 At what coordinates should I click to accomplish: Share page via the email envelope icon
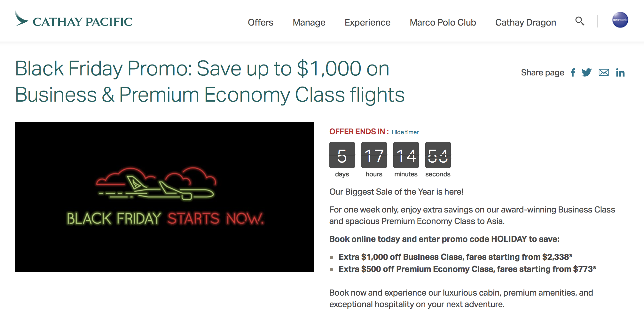pyautogui.click(x=604, y=73)
